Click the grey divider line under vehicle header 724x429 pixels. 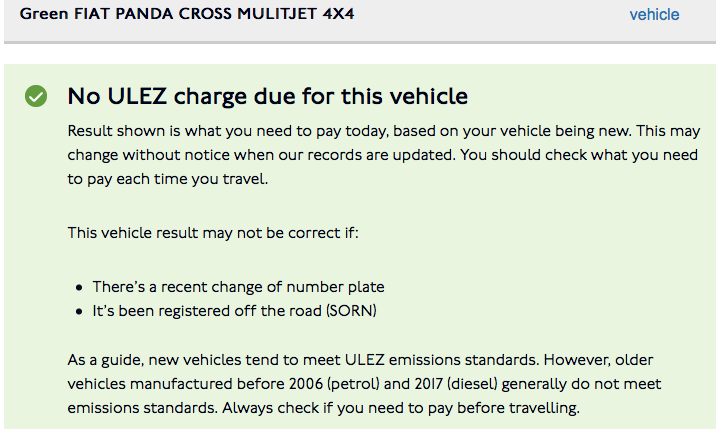360,42
